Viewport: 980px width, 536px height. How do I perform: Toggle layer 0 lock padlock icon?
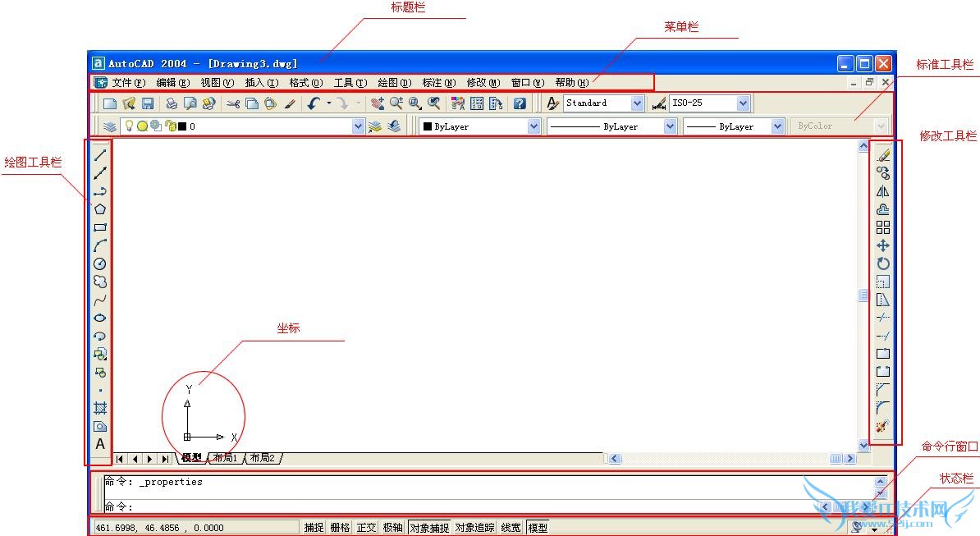(170, 126)
